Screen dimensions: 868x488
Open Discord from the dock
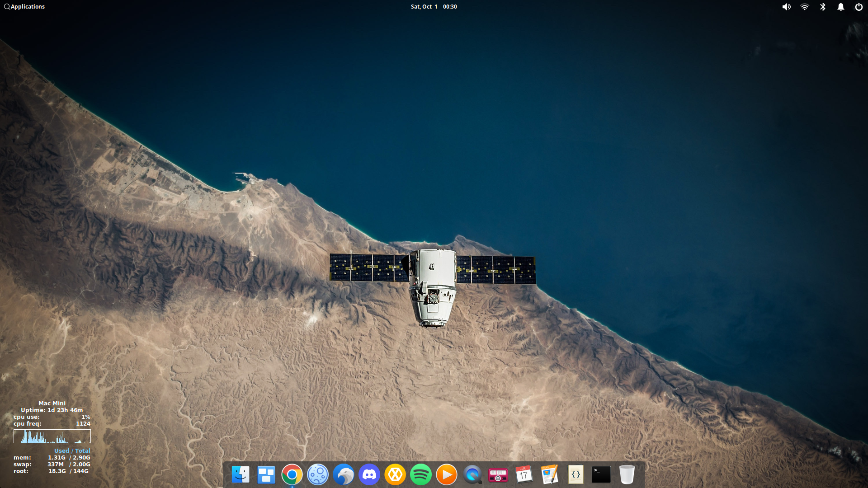(369, 474)
